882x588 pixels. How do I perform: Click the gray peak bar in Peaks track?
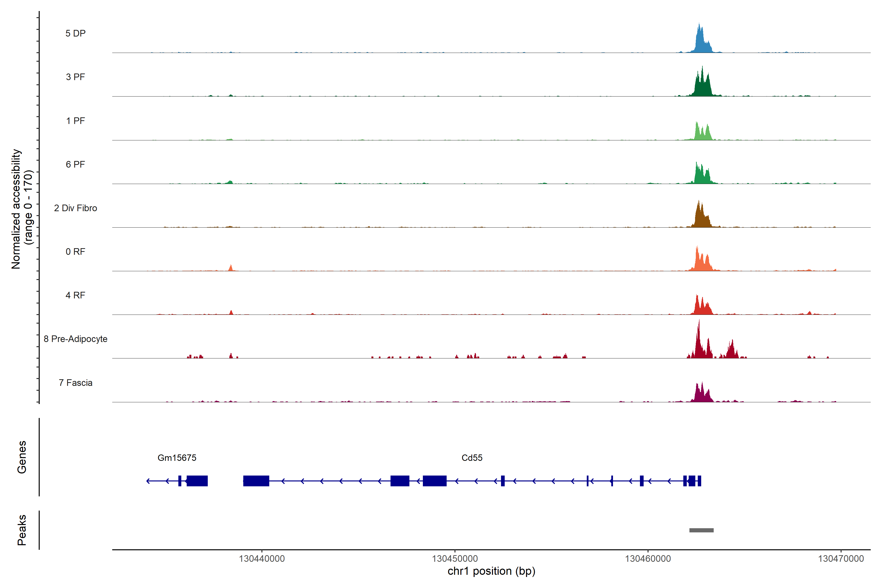701,530
